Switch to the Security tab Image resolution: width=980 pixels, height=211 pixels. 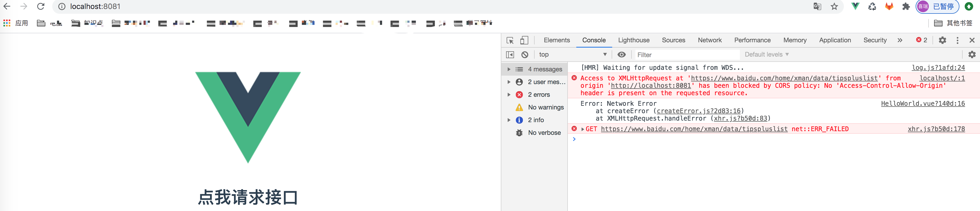pyautogui.click(x=875, y=40)
